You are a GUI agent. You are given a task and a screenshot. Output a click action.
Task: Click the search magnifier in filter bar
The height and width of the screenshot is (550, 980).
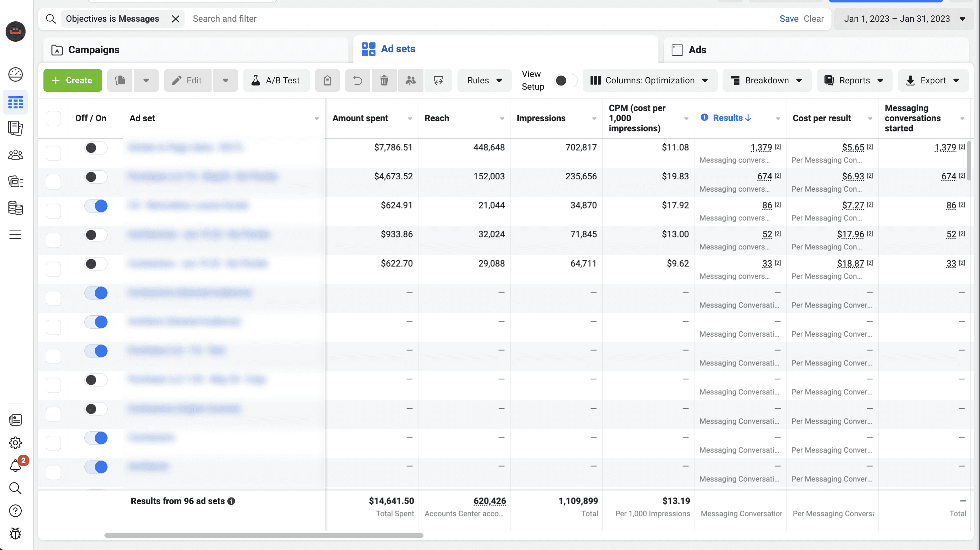[50, 19]
